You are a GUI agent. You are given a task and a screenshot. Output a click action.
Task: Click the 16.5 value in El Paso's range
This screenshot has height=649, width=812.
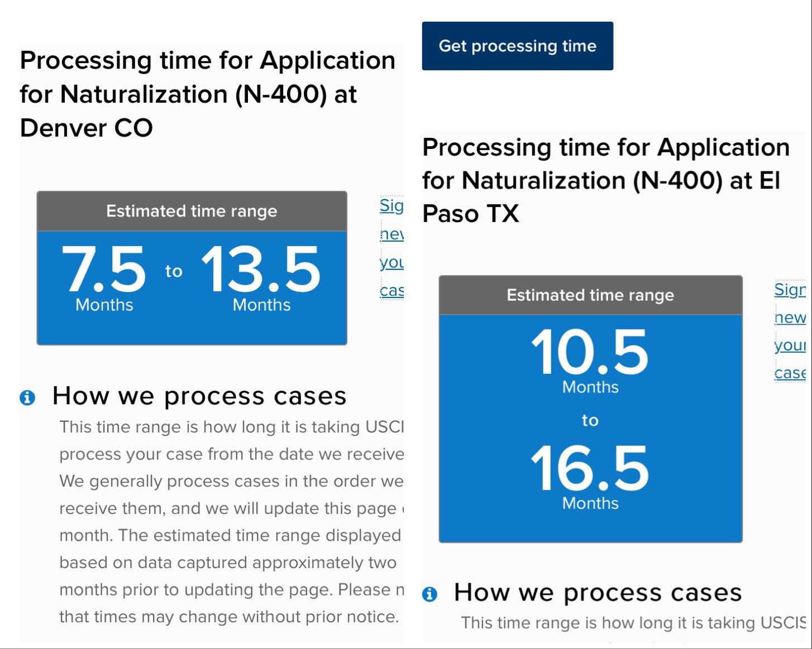point(590,469)
